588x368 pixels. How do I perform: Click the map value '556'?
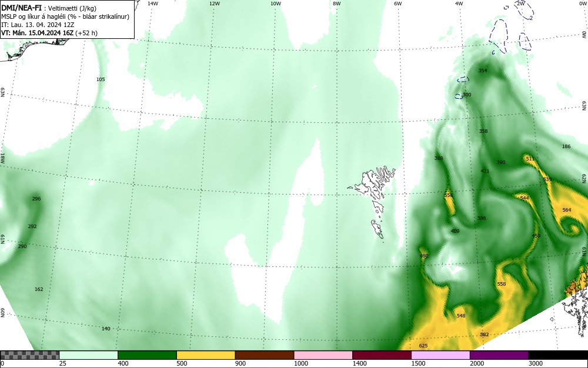pos(449,195)
